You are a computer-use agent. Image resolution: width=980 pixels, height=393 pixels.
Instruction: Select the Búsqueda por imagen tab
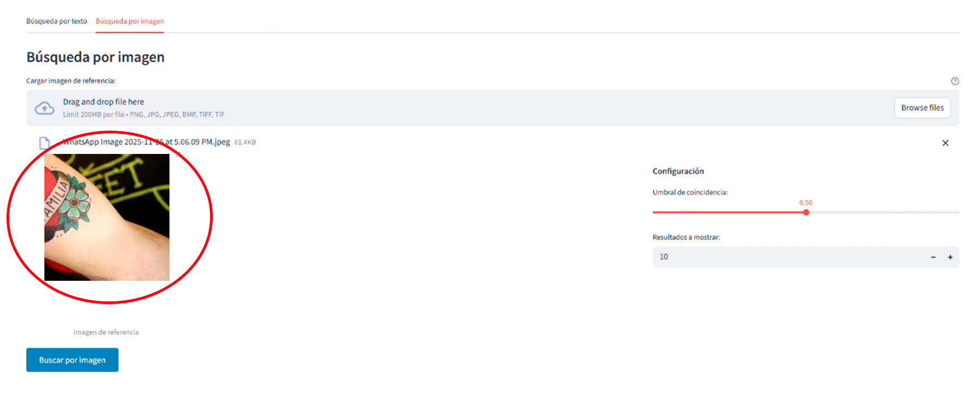pyautogui.click(x=129, y=21)
